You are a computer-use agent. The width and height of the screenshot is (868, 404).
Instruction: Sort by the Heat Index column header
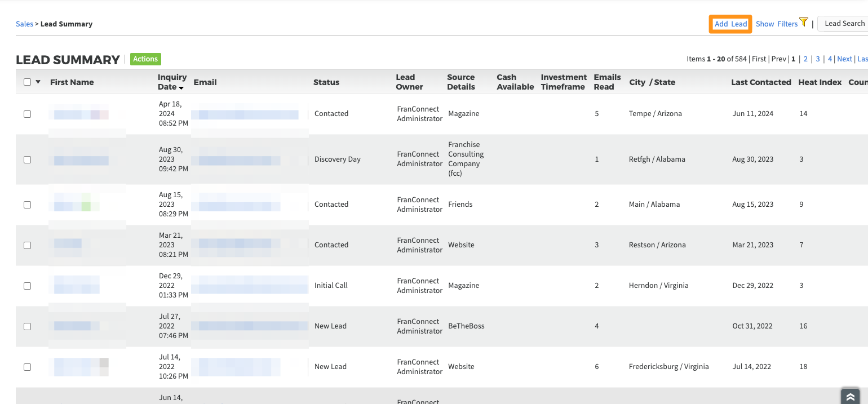(x=820, y=82)
